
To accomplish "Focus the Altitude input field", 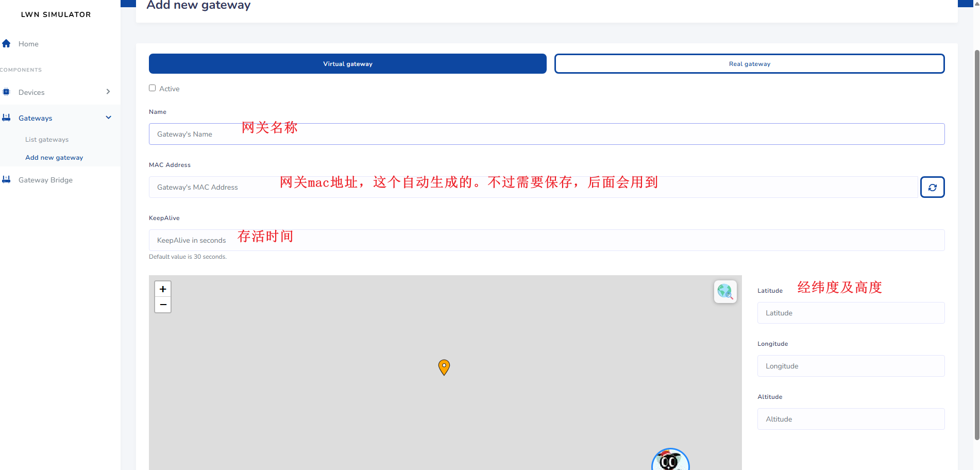I will [851, 419].
